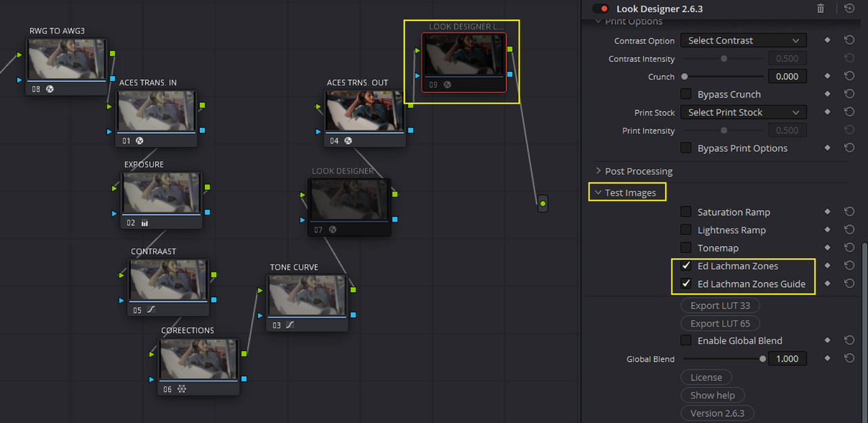Click the Show help button
This screenshot has height=423, width=868.
point(713,395)
